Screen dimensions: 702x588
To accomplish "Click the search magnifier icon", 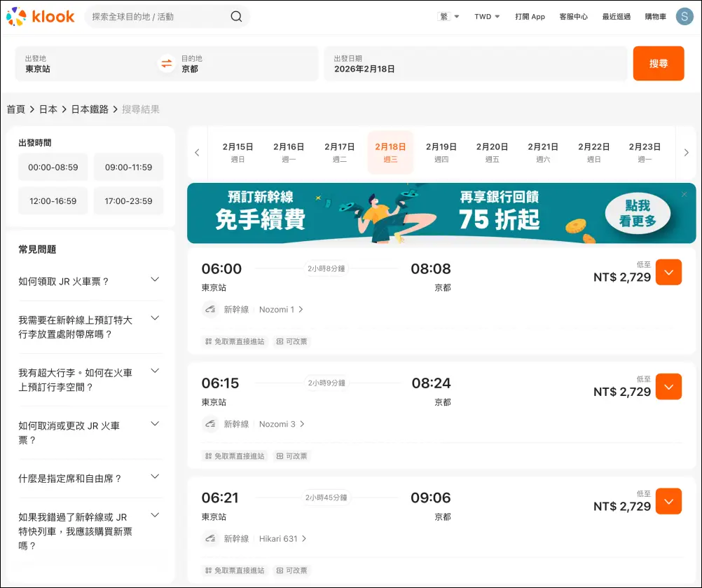I will tap(236, 17).
